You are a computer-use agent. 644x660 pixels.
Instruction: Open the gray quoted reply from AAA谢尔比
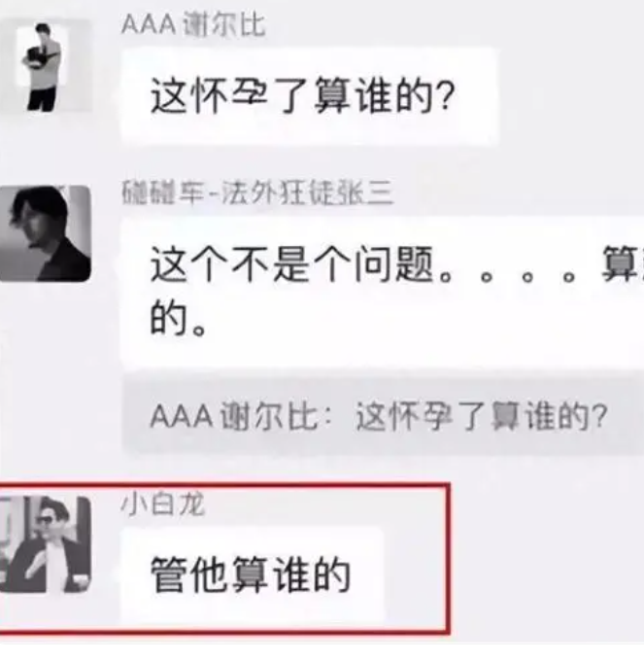coord(383,416)
